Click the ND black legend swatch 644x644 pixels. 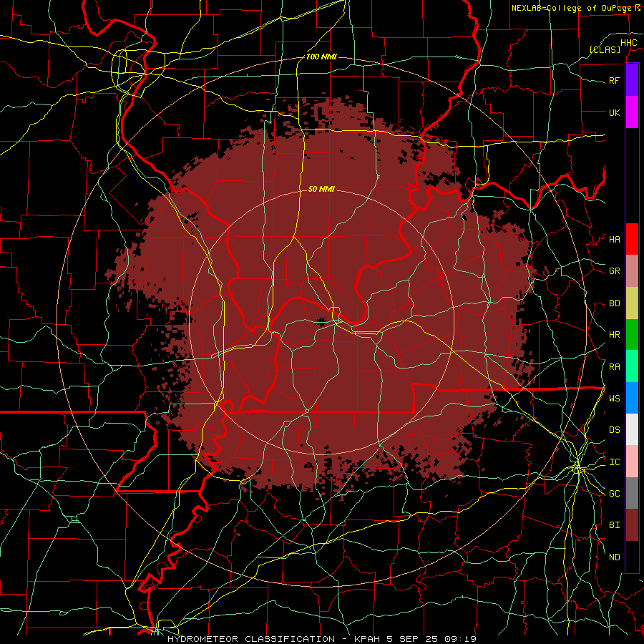tap(632, 557)
